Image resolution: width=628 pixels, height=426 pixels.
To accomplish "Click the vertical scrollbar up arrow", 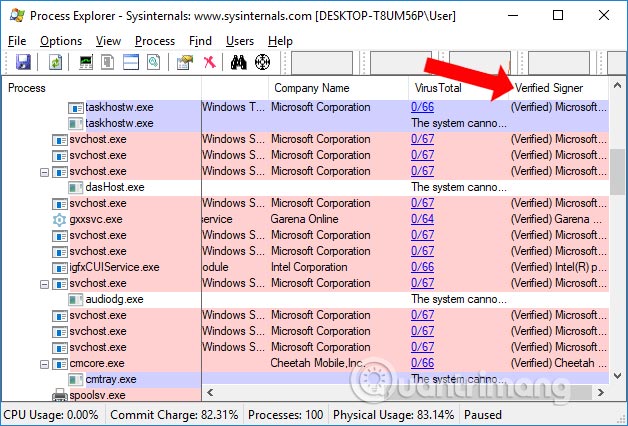I will [x=617, y=85].
